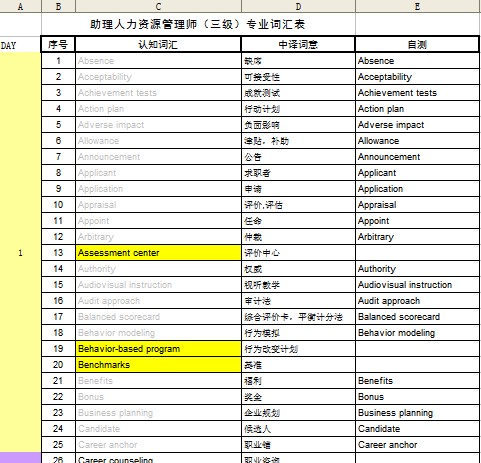Select the 序号 header cell
This screenshot has width=481, height=463.
pyautogui.click(x=58, y=44)
